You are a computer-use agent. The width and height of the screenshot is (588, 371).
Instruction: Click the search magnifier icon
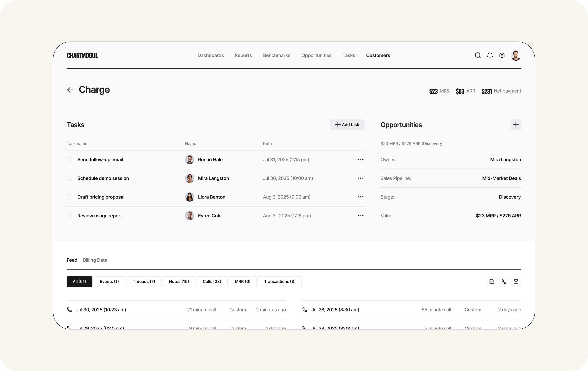click(x=478, y=55)
